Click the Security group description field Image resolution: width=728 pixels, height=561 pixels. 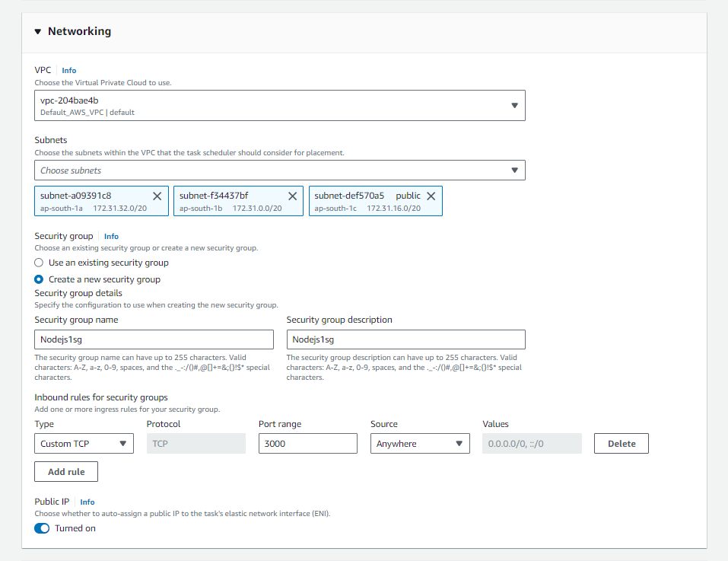(405, 339)
